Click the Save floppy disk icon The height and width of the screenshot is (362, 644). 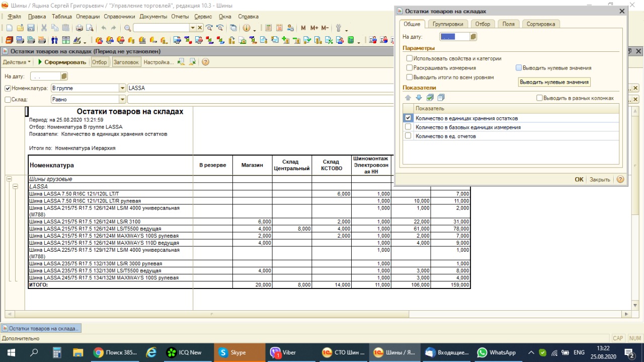(31, 28)
